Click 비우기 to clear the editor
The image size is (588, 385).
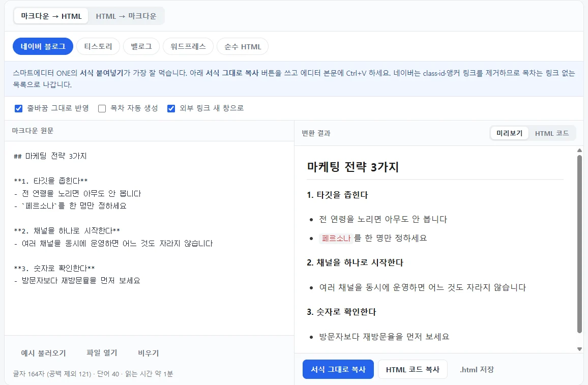tap(148, 353)
